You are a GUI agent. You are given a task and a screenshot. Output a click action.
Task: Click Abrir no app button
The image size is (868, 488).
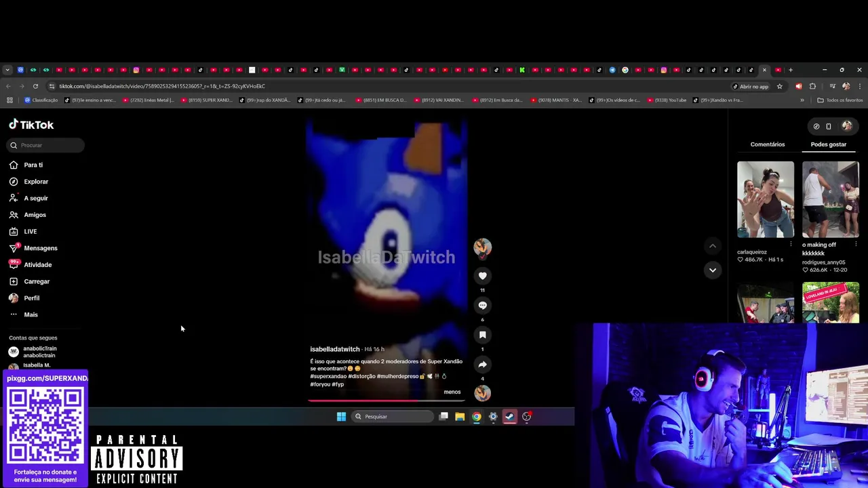pyautogui.click(x=751, y=86)
